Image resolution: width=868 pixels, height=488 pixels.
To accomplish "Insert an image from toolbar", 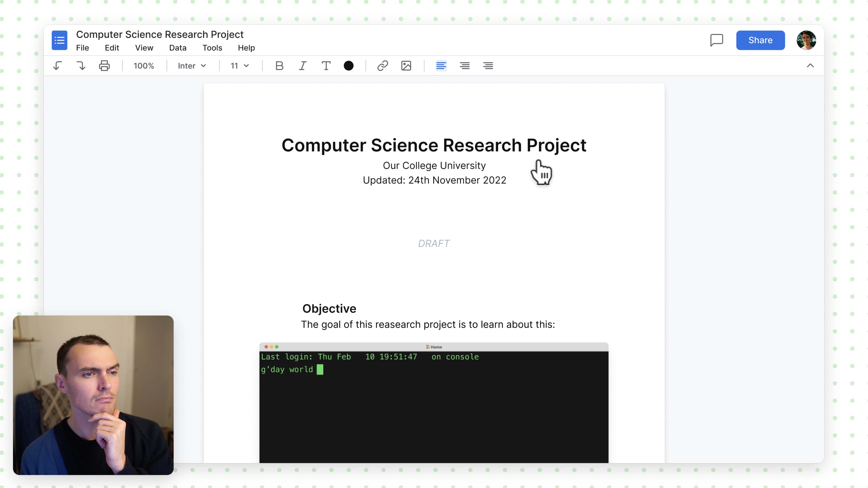I will 406,66.
